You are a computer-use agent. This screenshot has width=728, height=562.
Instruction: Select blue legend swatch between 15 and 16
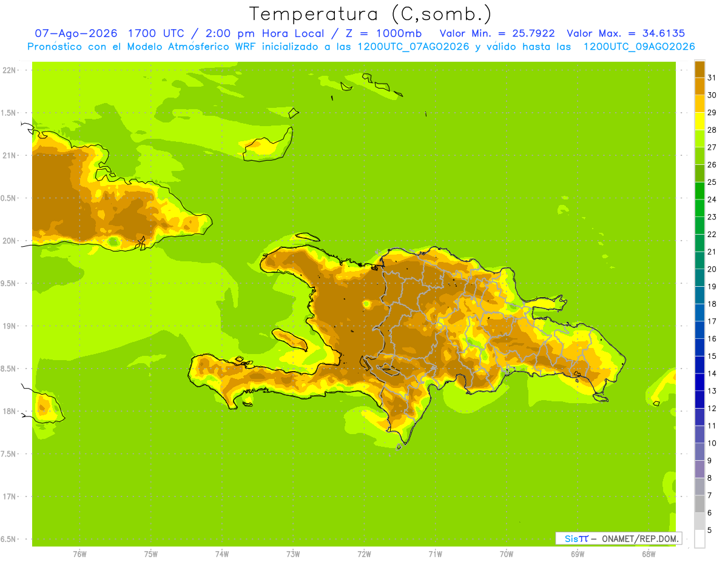[x=699, y=347]
